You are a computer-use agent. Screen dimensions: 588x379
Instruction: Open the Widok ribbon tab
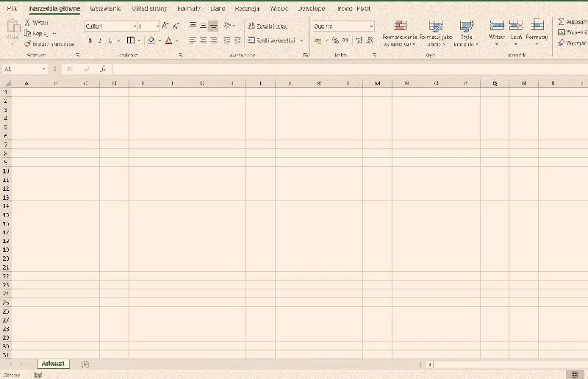[279, 8]
